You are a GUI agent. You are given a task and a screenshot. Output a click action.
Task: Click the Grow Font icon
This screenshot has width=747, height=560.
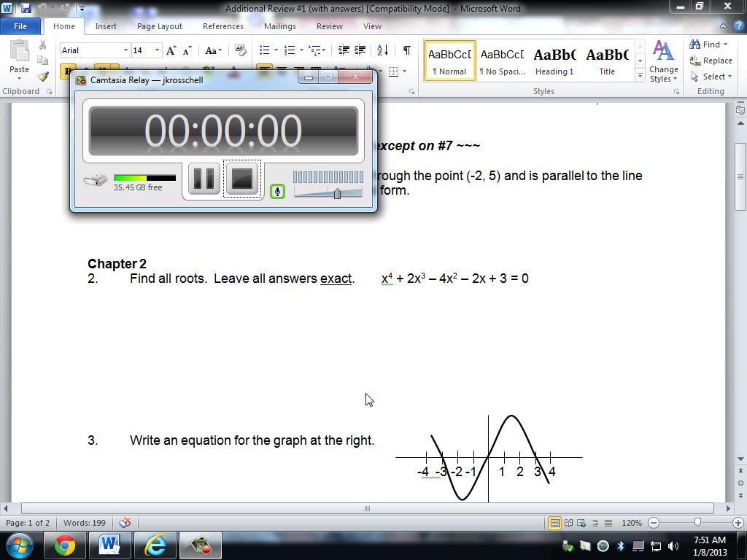[171, 50]
